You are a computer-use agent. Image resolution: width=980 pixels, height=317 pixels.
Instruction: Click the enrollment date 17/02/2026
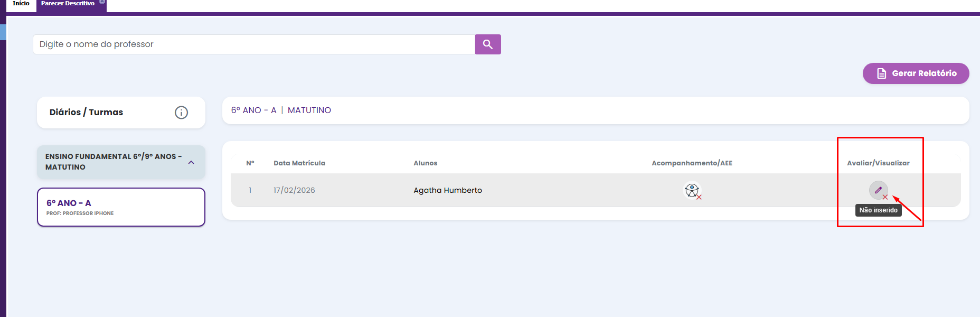294,190
